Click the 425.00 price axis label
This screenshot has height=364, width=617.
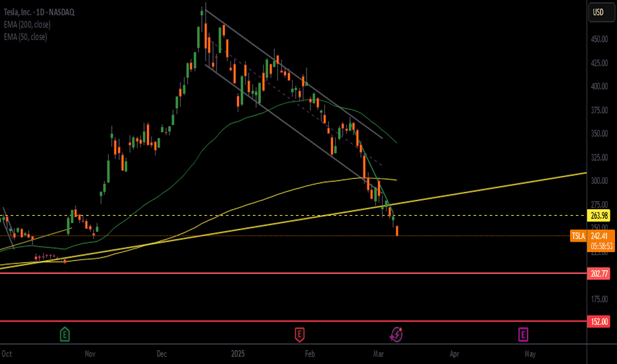click(599, 63)
